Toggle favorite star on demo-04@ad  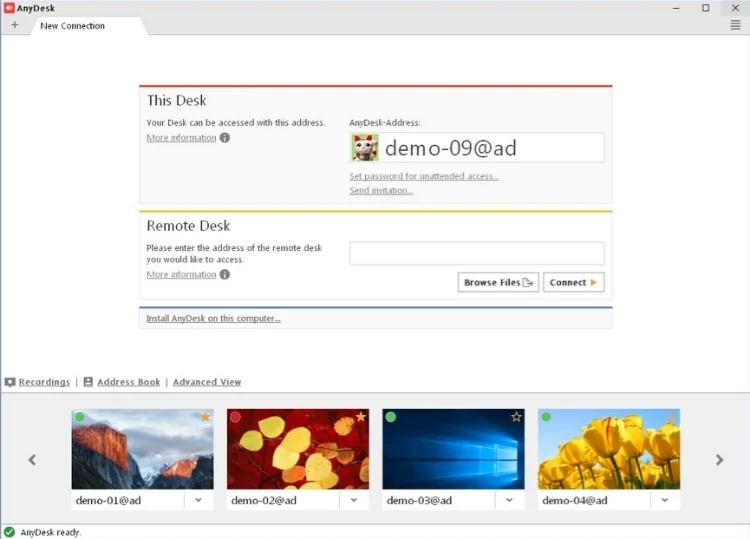coord(672,417)
